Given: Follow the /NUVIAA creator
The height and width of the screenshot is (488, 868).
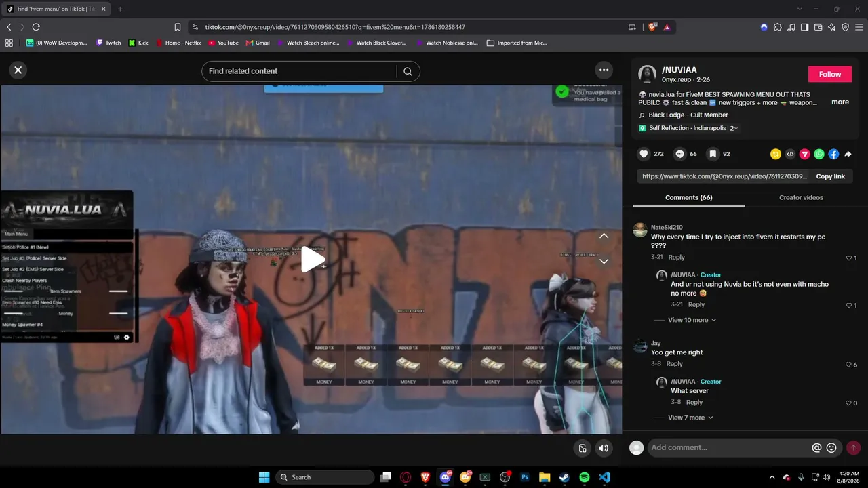Looking at the screenshot, I should [x=829, y=74].
